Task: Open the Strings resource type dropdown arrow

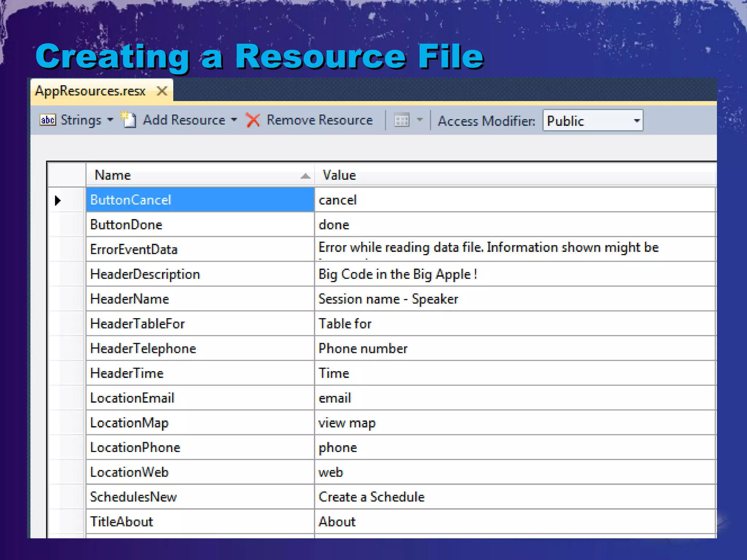Action: 110,120
